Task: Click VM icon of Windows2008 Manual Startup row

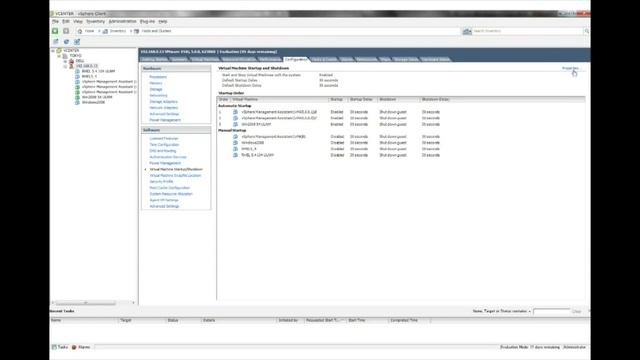Action: (x=235, y=143)
